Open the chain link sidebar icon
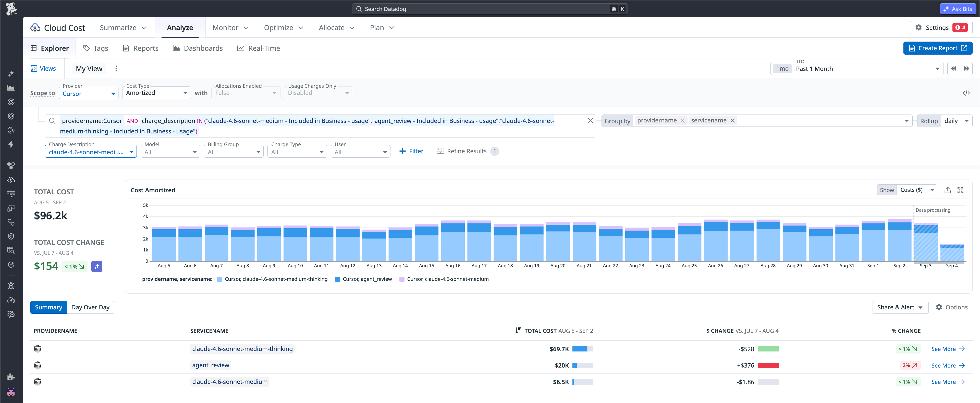 pyautogui.click(x=11, y=222)
